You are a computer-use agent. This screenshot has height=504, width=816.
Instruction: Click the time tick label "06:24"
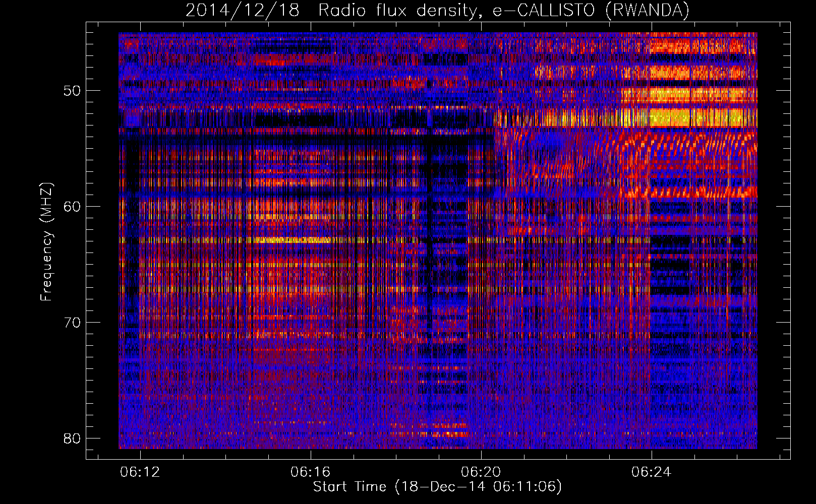coord(652,472)
